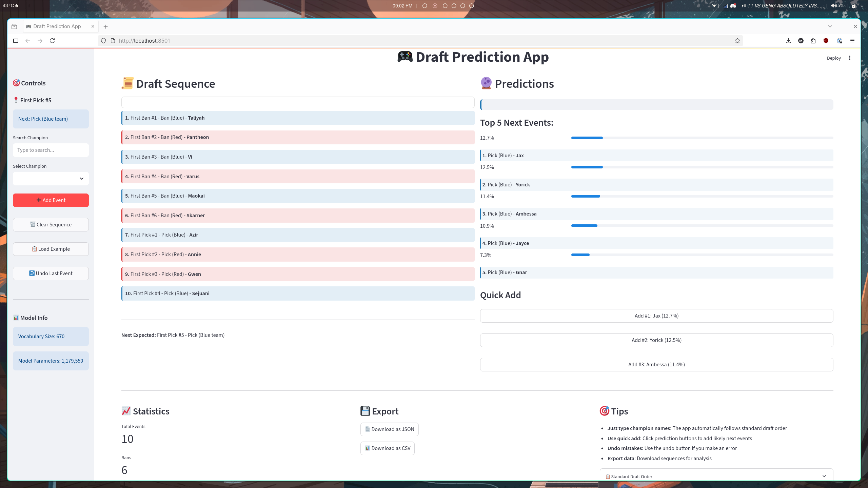The height and width of the screenshot is (488, 868).
Task: Click the Undo Last Event button
Action: coord(51,273)
